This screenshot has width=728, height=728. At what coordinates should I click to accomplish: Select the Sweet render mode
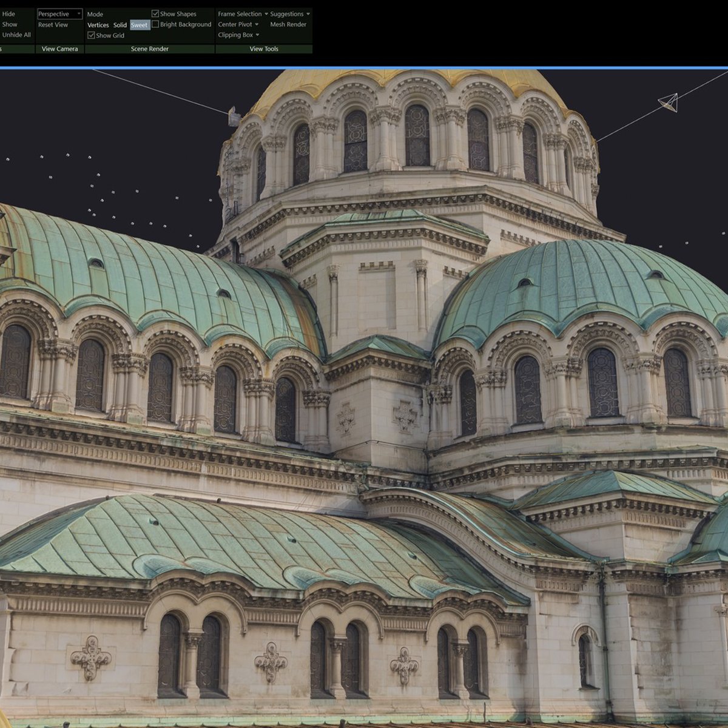pos(139,25)
